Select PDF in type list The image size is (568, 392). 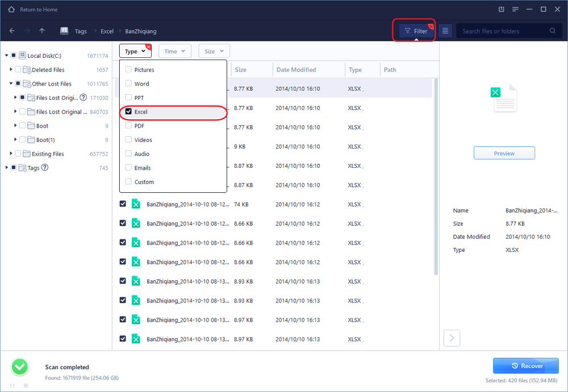click(x=129, y=126)
